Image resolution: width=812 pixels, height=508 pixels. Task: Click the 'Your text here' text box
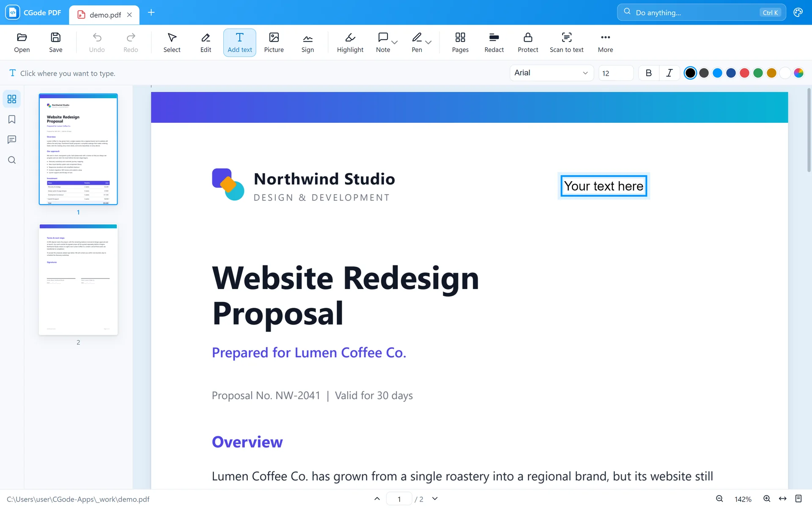[604, 186]
